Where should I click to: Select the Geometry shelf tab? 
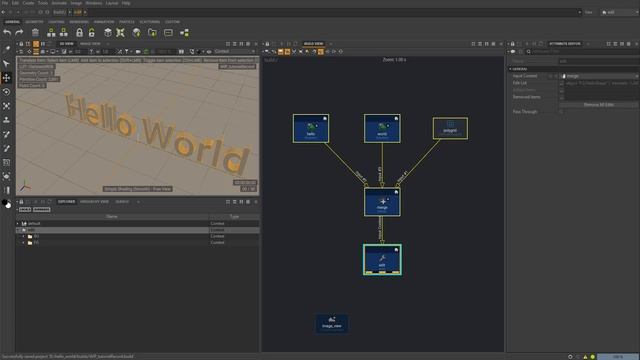click(x=34, y=22)
